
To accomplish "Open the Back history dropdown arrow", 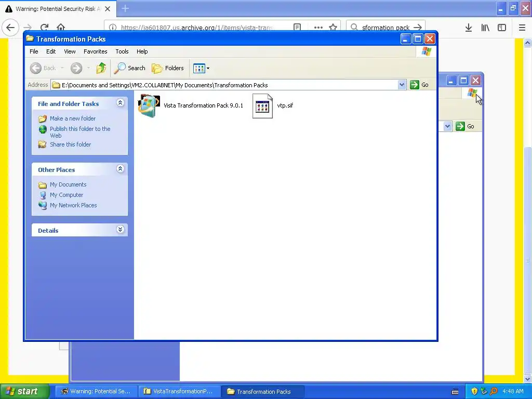I will [x=62, y=68].
